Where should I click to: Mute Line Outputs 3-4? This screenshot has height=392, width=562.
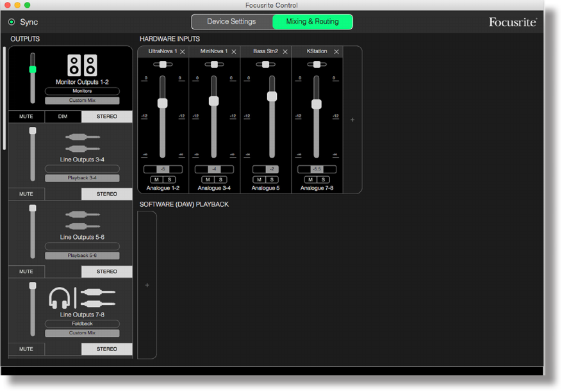click(26, 194)
